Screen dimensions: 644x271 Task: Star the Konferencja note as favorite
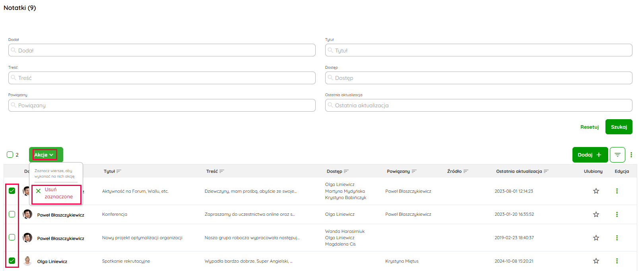[596, 215]
